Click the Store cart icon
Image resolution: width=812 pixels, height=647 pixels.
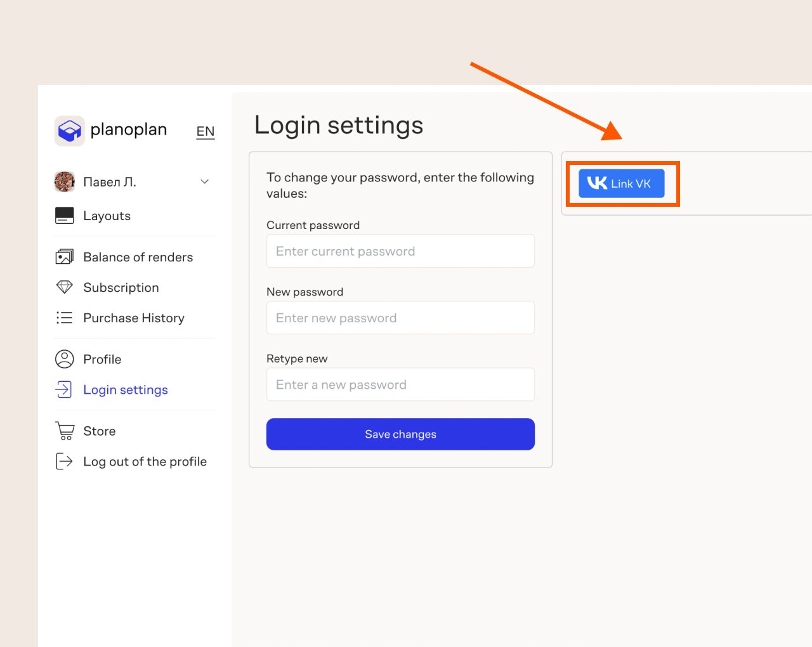point(65,431)
